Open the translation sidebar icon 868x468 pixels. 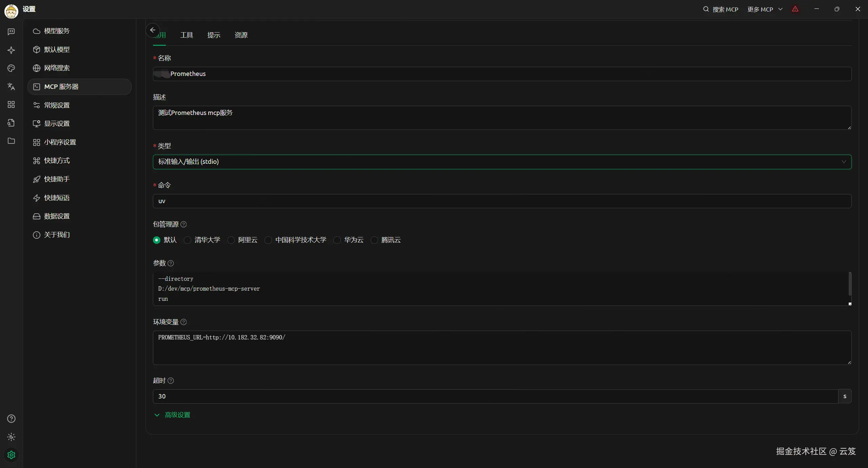11,86
